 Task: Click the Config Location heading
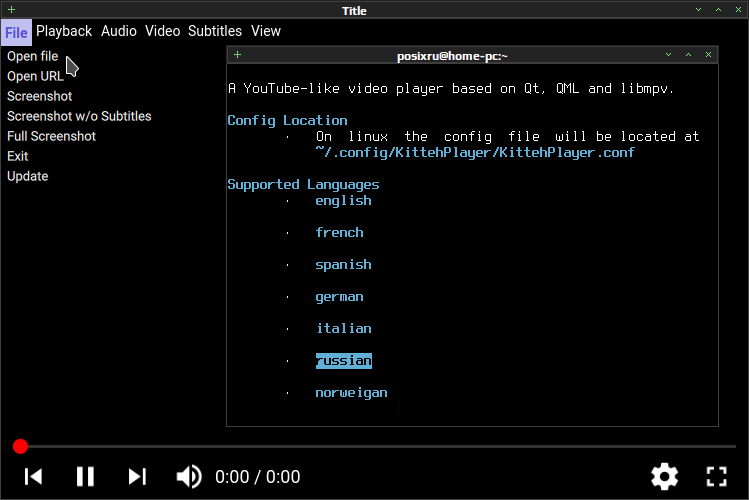[x=288, y=120]
